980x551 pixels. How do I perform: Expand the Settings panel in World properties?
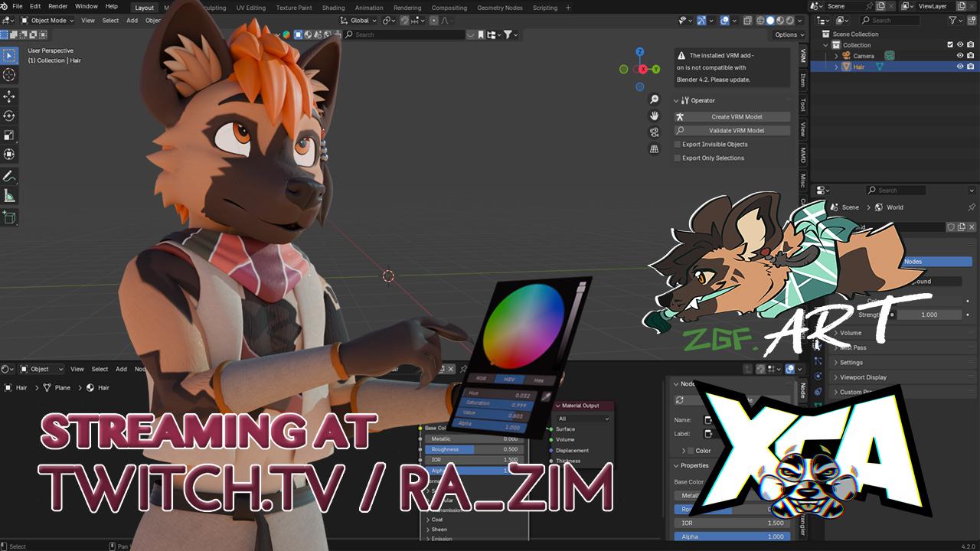point(851,363)
